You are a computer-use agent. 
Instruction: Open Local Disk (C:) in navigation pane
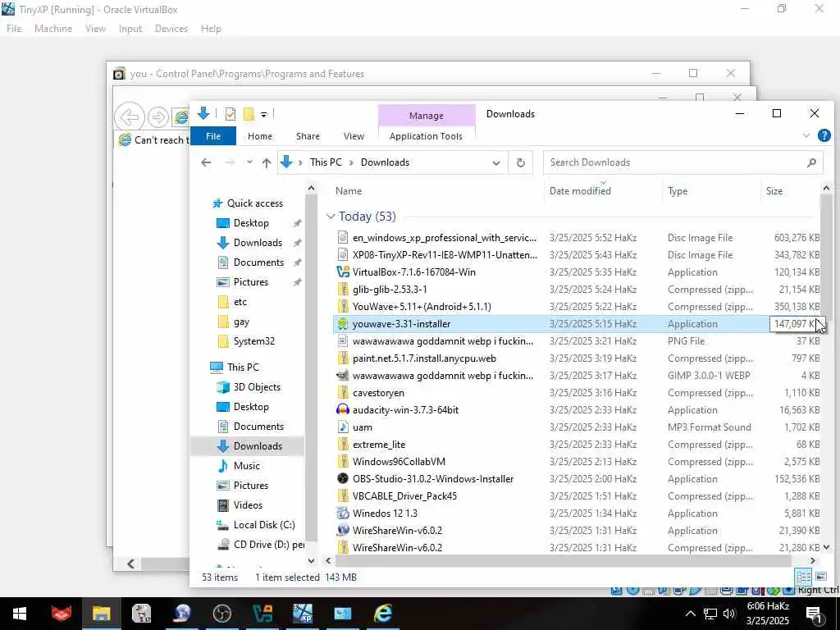click(x=264, y=524)
